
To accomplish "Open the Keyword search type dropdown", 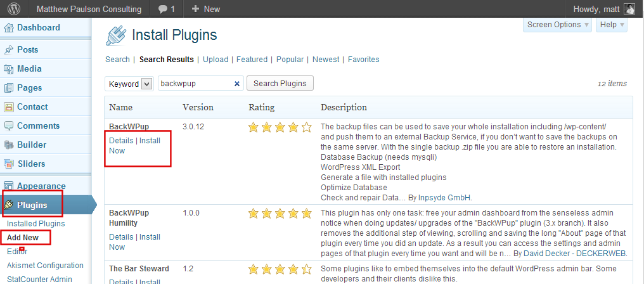I will click(129, 84).
